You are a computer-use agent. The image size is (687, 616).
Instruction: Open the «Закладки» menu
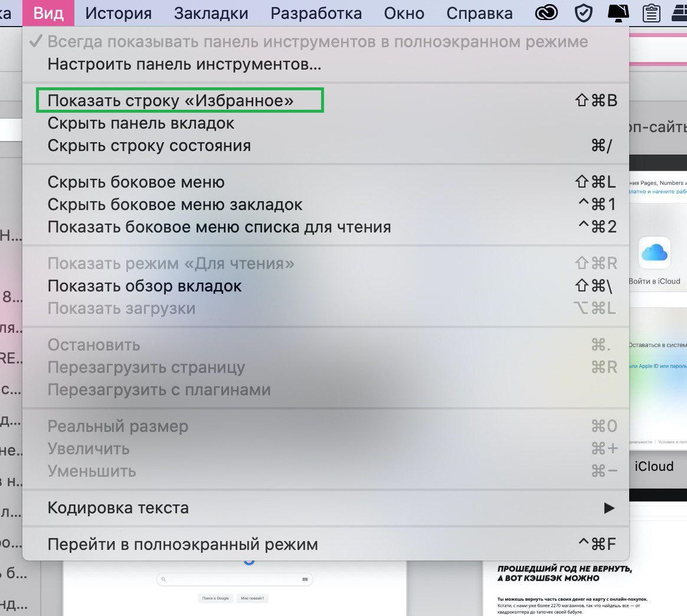click(211, 12)
